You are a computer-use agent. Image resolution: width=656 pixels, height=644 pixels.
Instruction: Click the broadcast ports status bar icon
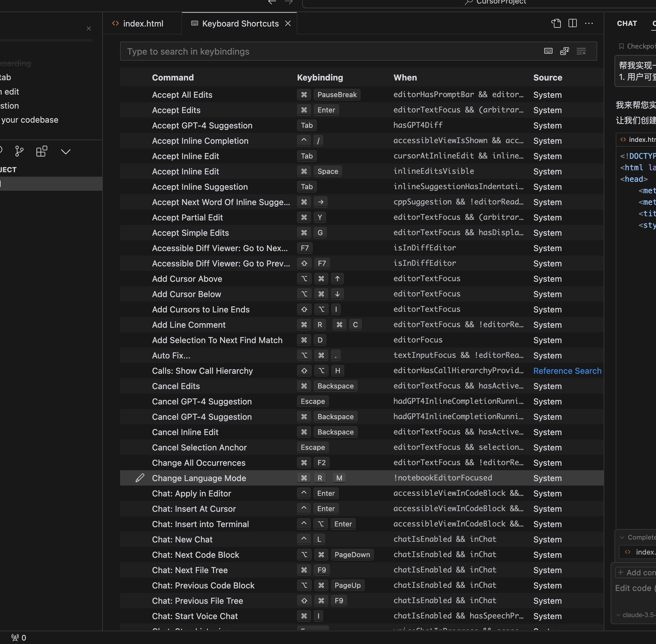click(x=15, y=638)
